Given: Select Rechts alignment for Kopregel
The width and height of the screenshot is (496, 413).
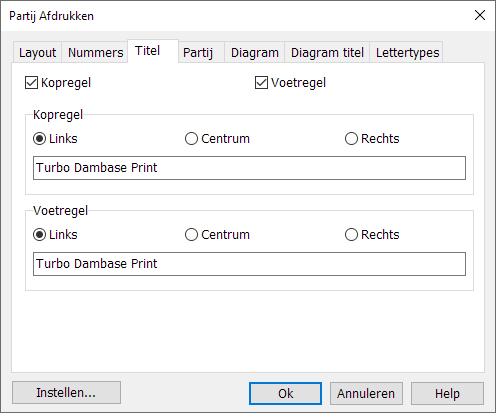Looking at the screenshot, I should (x=351, y=139).
